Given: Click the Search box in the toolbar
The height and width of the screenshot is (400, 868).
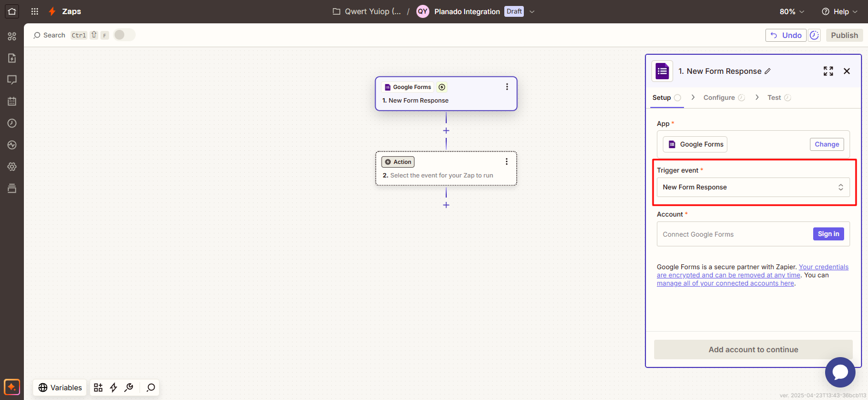Looking at the screenshot, I should tap(49, 35).
